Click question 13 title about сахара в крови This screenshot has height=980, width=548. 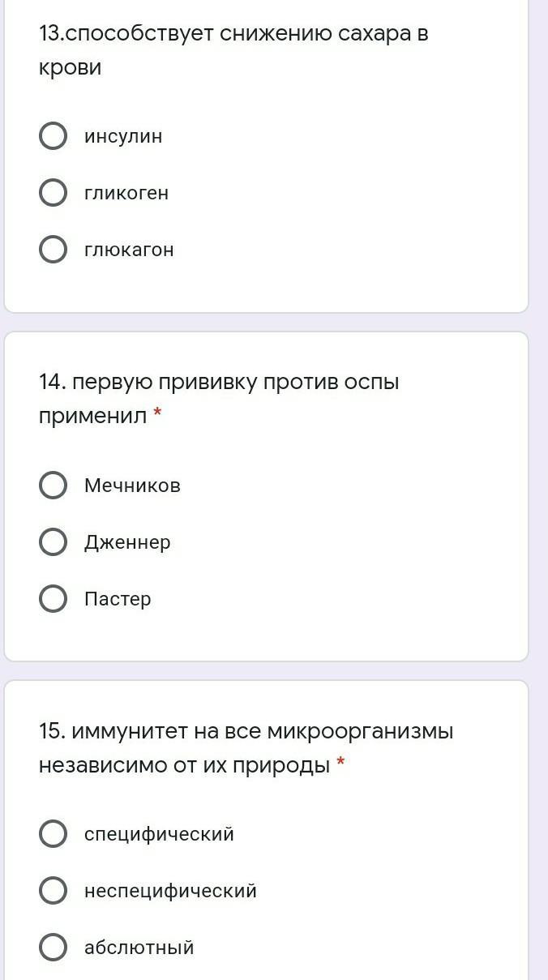tap(233, 50)
